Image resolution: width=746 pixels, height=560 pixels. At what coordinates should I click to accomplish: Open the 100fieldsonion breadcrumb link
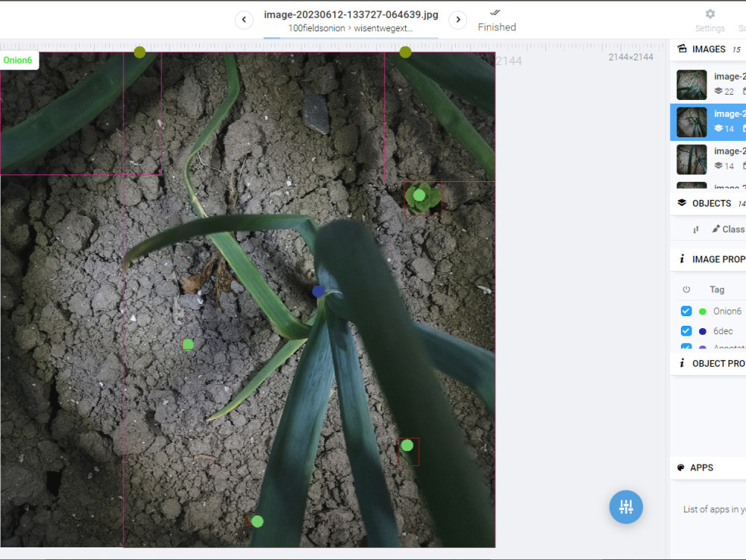(x=316, y=28)
